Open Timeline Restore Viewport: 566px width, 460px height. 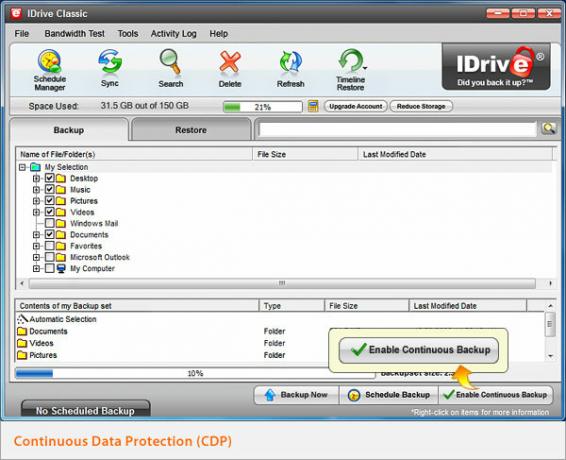coord(351,70)
